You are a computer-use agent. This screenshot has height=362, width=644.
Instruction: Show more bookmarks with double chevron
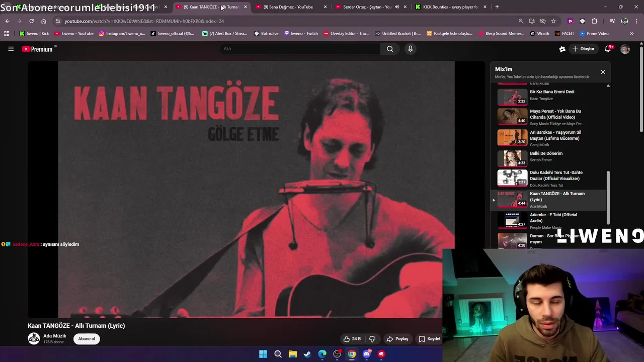pyautogui.click(x=631, y=34)
